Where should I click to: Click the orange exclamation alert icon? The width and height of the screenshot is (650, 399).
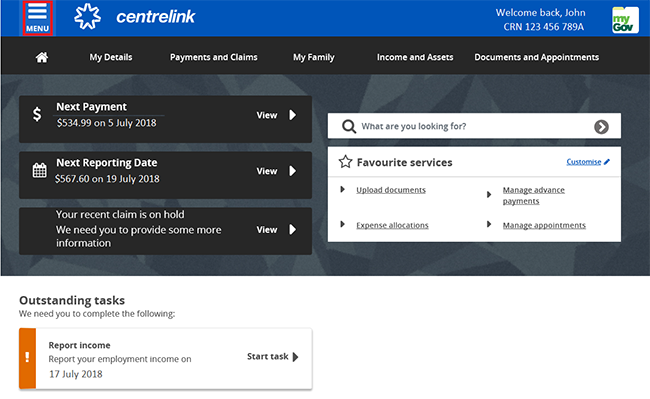coord(27,358)
